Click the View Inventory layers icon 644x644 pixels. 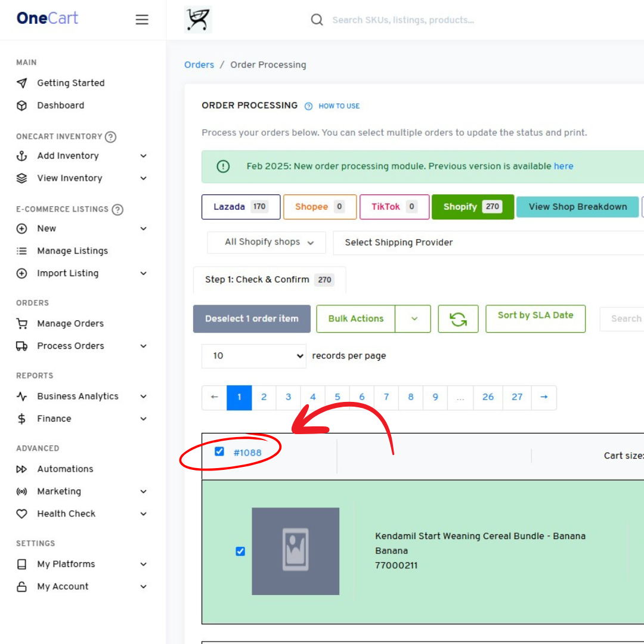22,178
